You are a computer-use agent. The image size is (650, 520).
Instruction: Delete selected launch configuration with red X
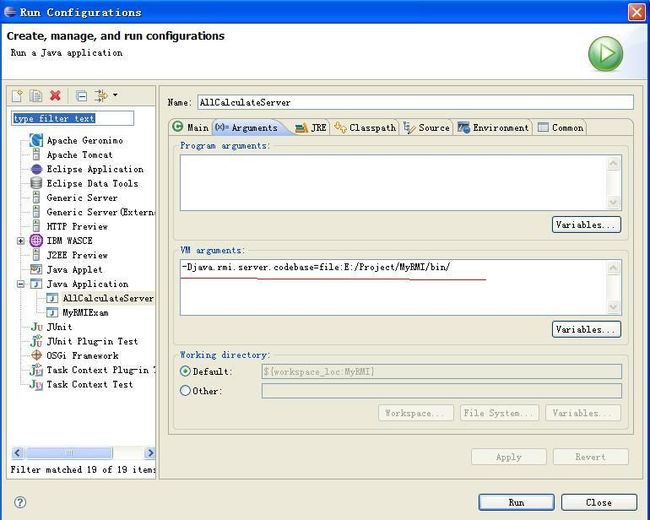click(x=55, y=96)
